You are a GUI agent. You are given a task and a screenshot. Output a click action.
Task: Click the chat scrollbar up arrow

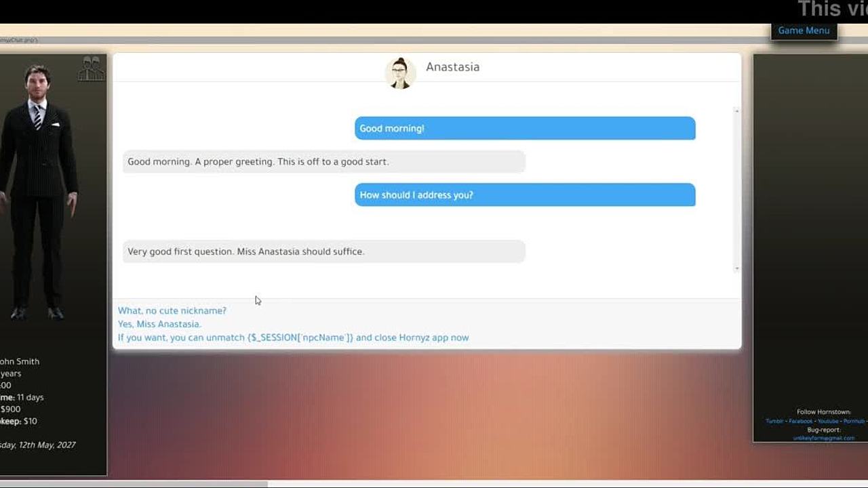(x=736, y=110)
